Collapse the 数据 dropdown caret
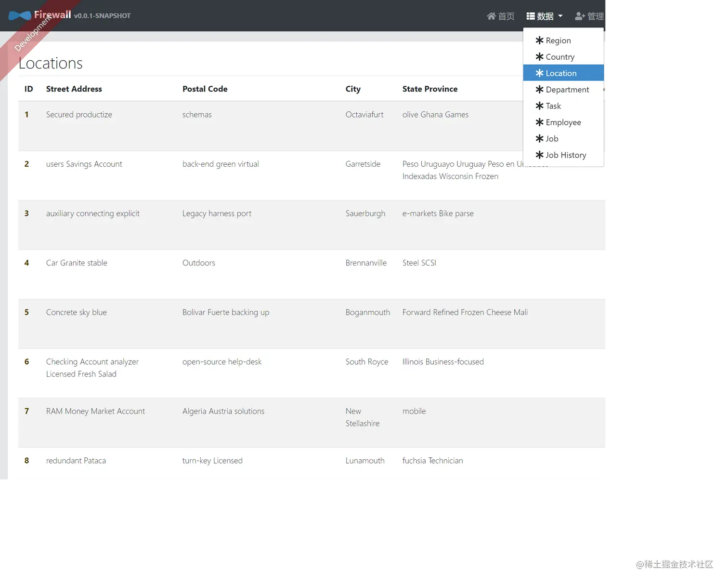728x584 pixels. point(560,16)
